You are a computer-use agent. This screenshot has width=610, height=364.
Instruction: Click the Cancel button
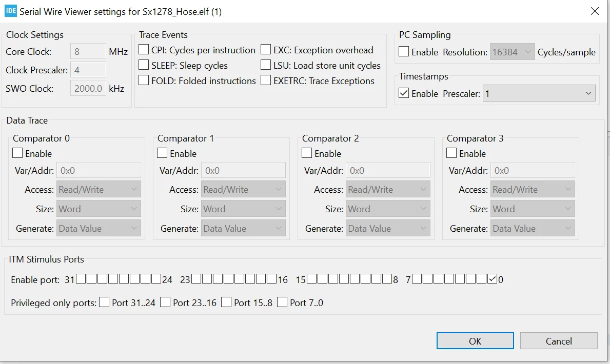click(559, 340)
